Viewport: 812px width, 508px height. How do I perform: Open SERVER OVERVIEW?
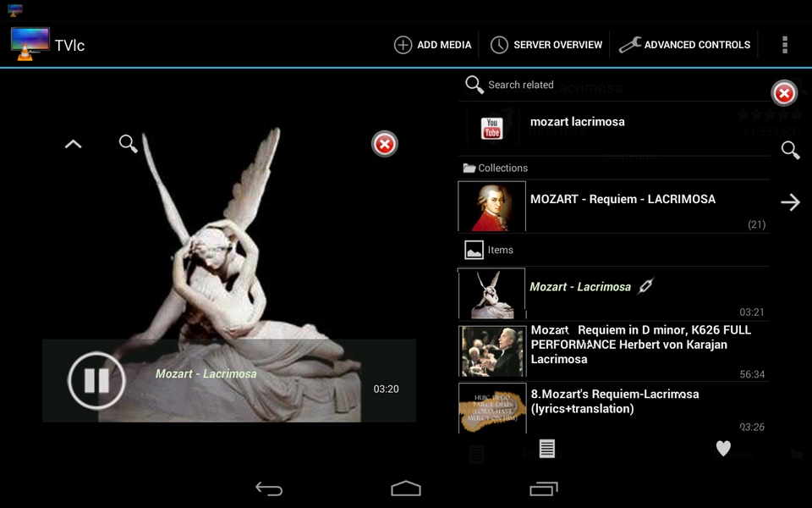coord(546,45)
